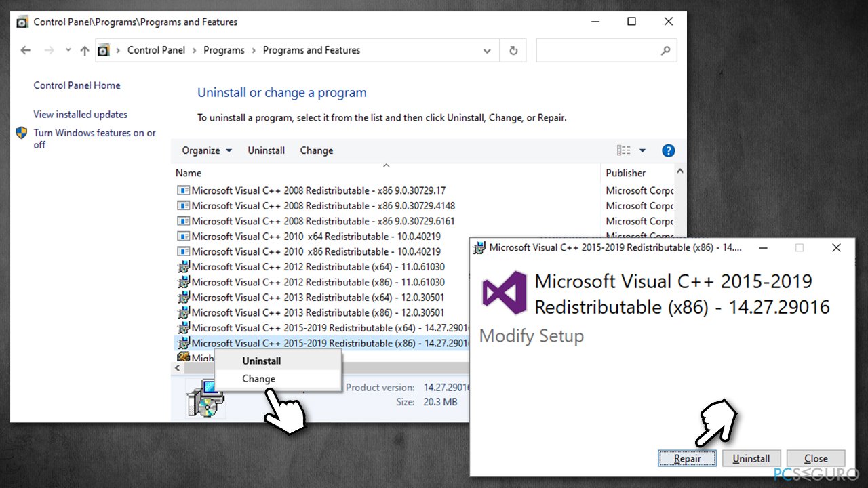Click the Refresh icon in address bar

click(513, 50)
